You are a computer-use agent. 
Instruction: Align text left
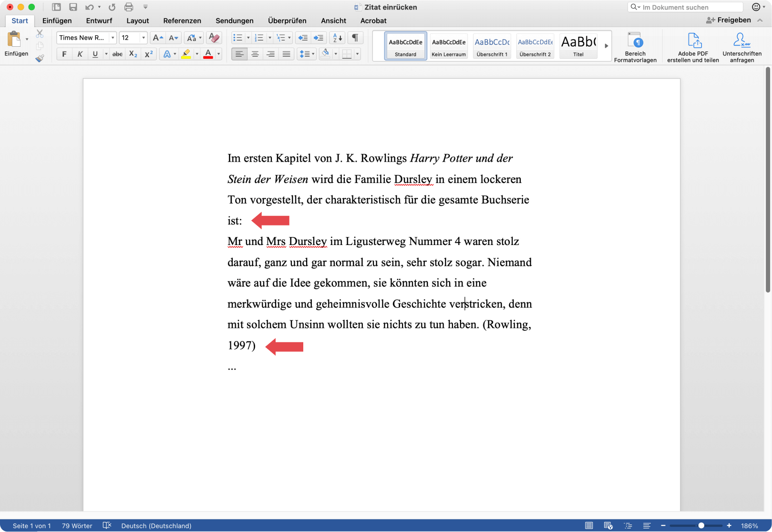[239, 54]
